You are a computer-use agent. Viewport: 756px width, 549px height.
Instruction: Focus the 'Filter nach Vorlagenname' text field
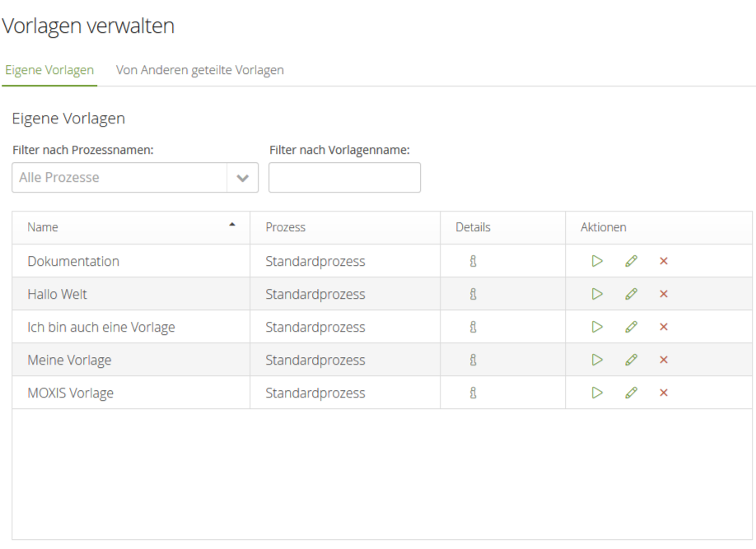pos(344,178)
